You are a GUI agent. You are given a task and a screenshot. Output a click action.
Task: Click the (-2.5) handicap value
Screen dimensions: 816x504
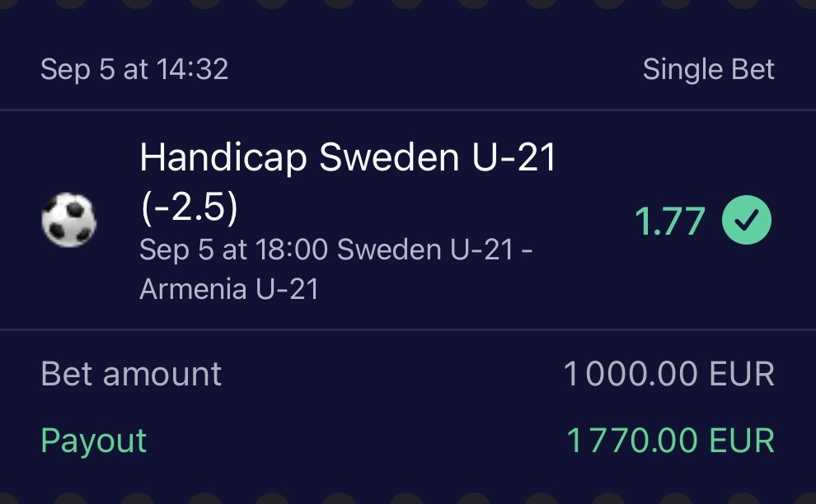(x=189, y=208)
